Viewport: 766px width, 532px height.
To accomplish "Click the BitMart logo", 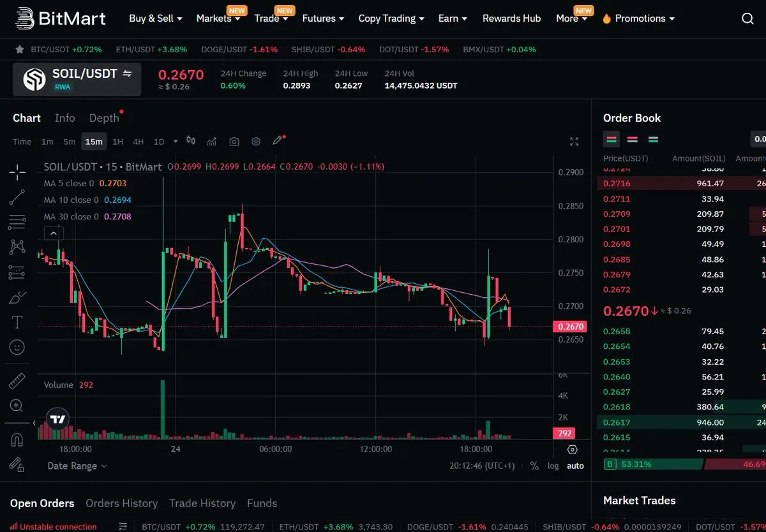I will coord(61,18).
